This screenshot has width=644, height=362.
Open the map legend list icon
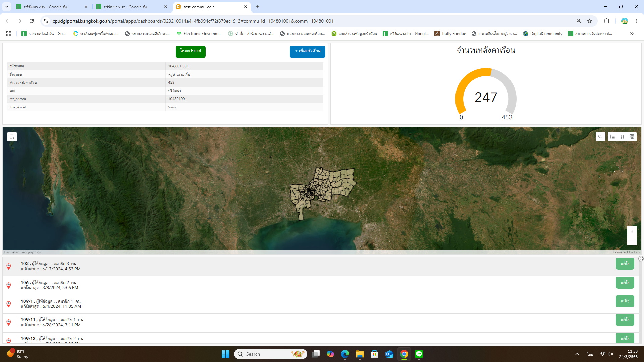click(612, 137)
